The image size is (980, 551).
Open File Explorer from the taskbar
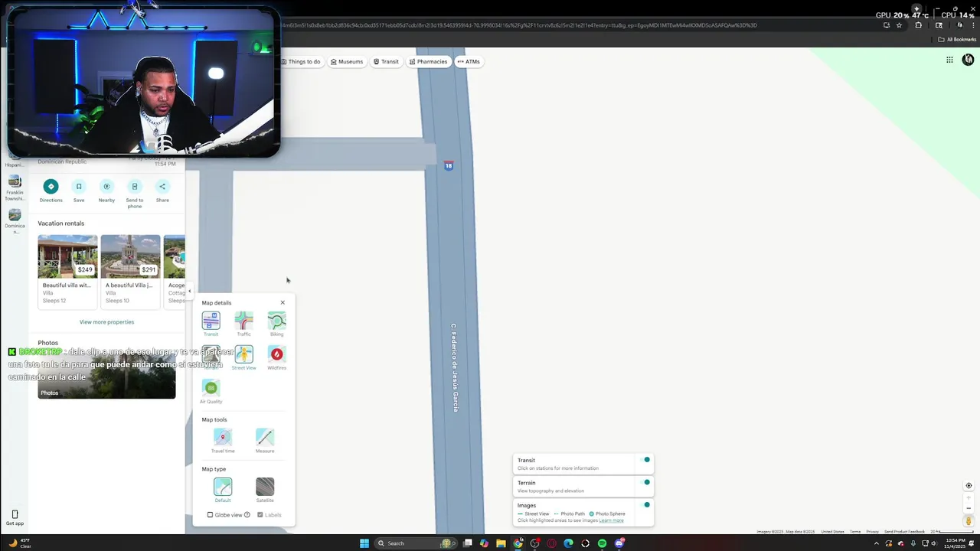501,543
